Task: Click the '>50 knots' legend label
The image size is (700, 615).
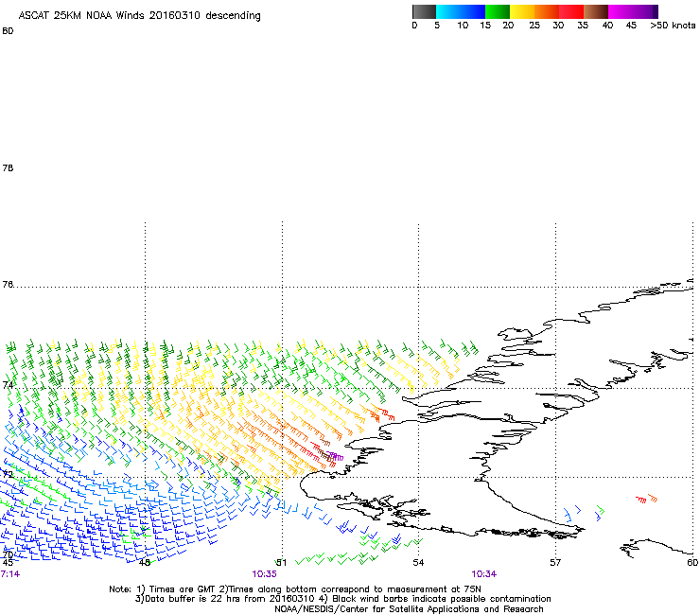Action: point(673,26)
